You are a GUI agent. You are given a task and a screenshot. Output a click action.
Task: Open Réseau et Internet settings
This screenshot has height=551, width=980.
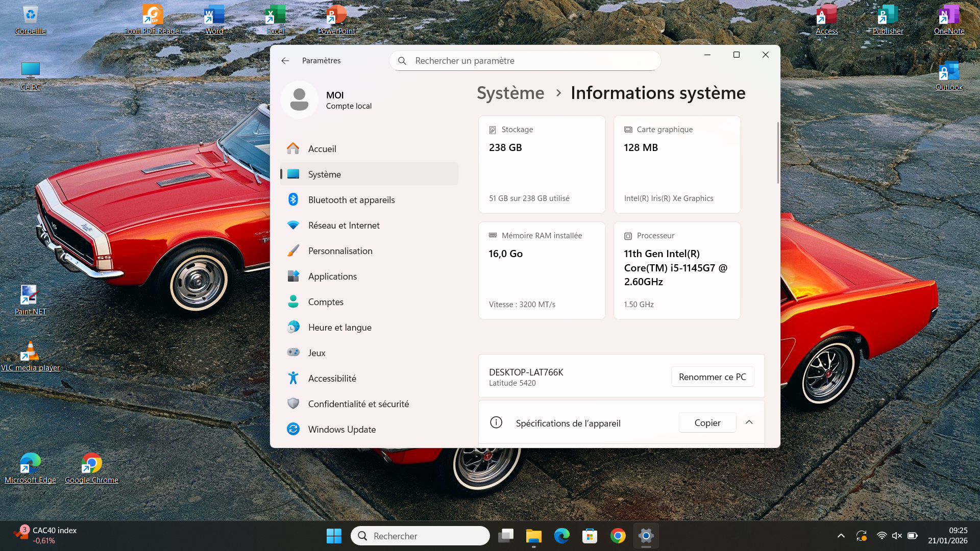tap(369, 225)
